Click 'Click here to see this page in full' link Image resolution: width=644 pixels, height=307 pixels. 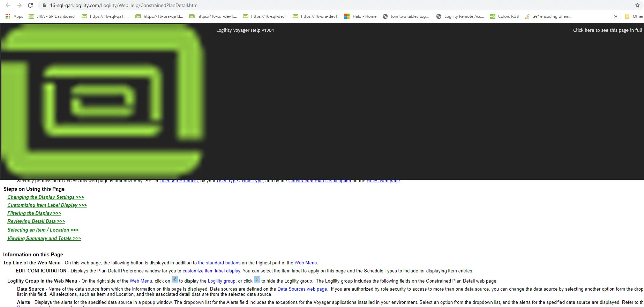(608, 30)
